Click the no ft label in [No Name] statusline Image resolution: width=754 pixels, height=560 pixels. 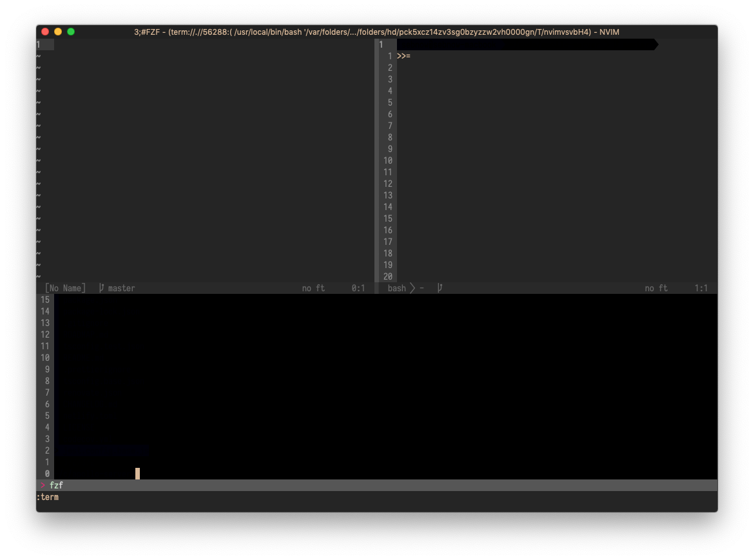tap(314, 288)
